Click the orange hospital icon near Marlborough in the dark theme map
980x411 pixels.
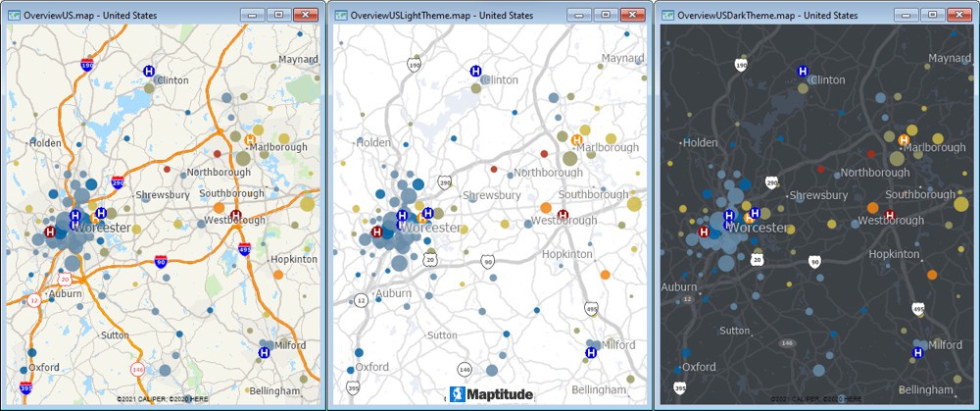(903, 140)
